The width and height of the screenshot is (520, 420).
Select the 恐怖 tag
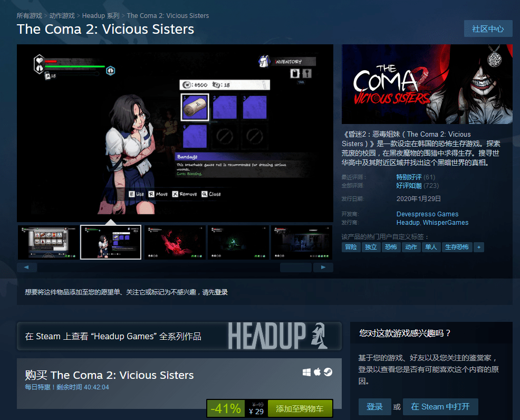pos(391,247)
